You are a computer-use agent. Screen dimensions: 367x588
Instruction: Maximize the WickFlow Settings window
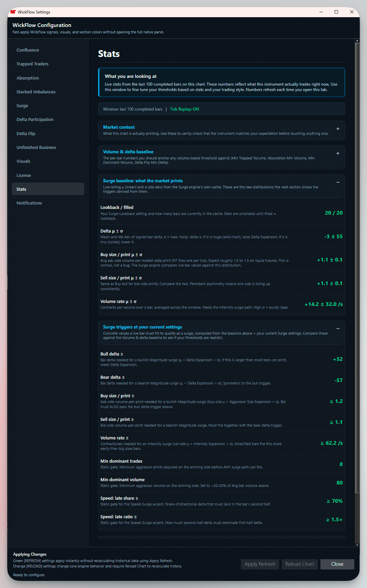[x=336, y=12]
